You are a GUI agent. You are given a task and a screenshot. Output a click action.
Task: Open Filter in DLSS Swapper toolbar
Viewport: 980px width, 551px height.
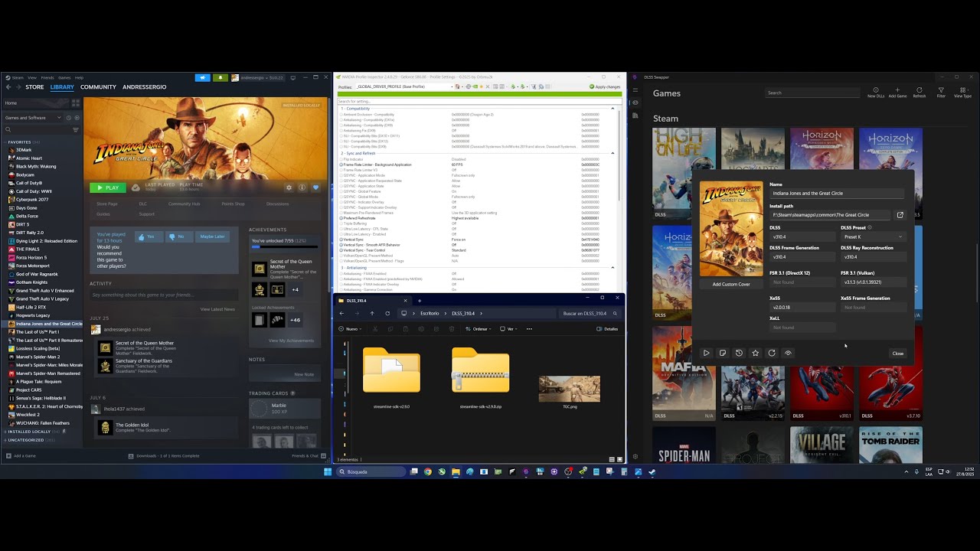pos(941,93)
